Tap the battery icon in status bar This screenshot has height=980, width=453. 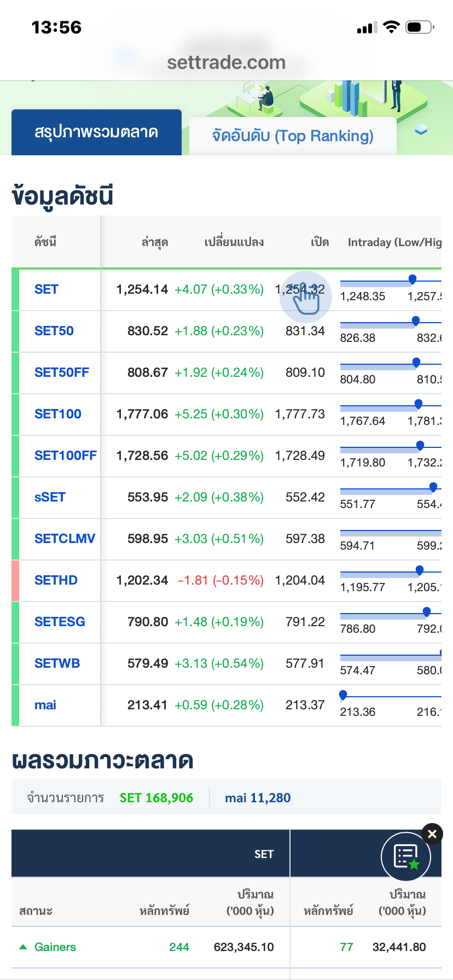coord(420,27)
